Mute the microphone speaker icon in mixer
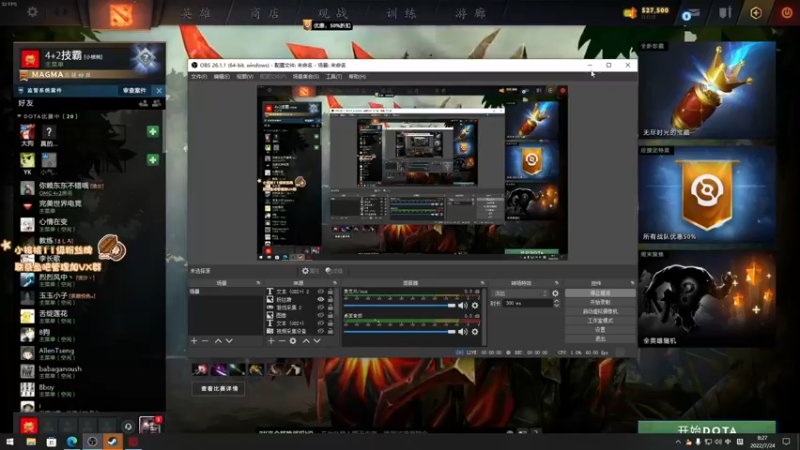Screen dimensions: 800x450 462,305
